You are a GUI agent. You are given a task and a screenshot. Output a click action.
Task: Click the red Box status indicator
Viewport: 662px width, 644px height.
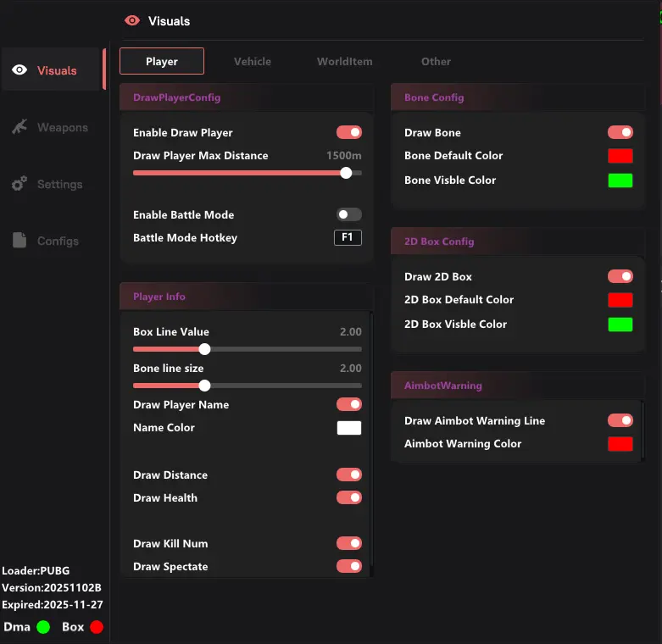97,627
